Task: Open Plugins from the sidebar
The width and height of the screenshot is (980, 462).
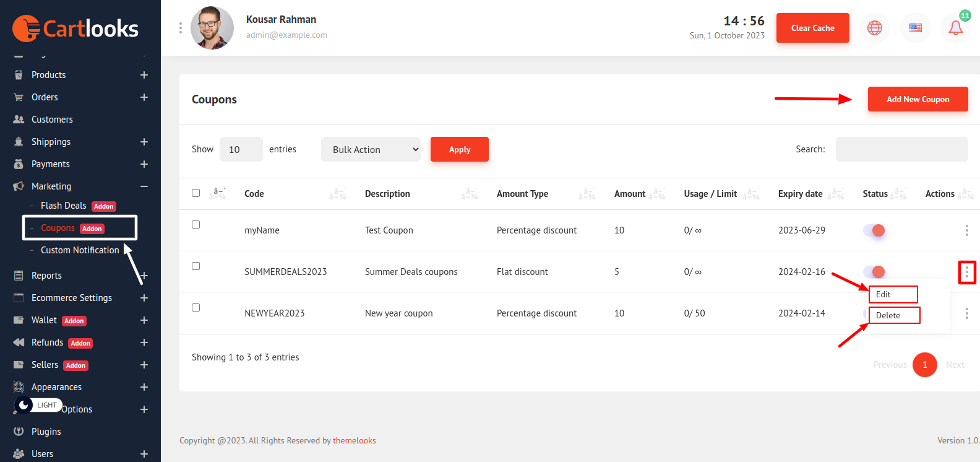Action: pos(46,432)
